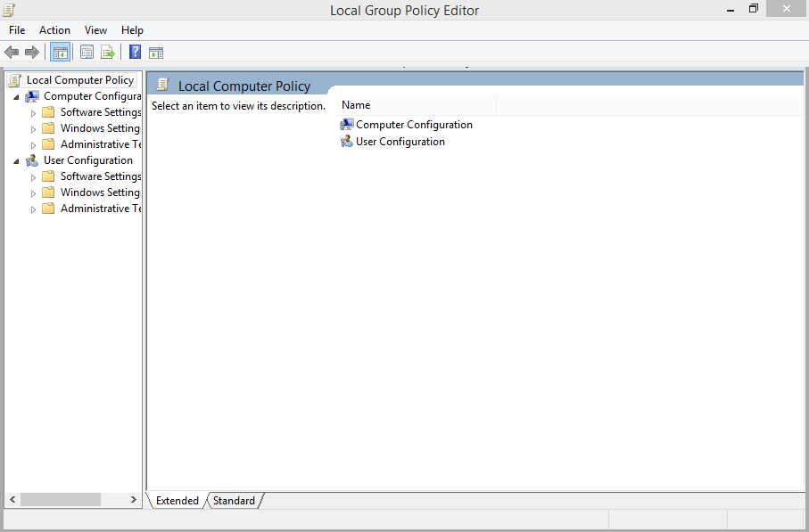Click the Back navigation arrow
This screenshot has width=809, height=532.
pyautogui.click(x=12, y=52)
